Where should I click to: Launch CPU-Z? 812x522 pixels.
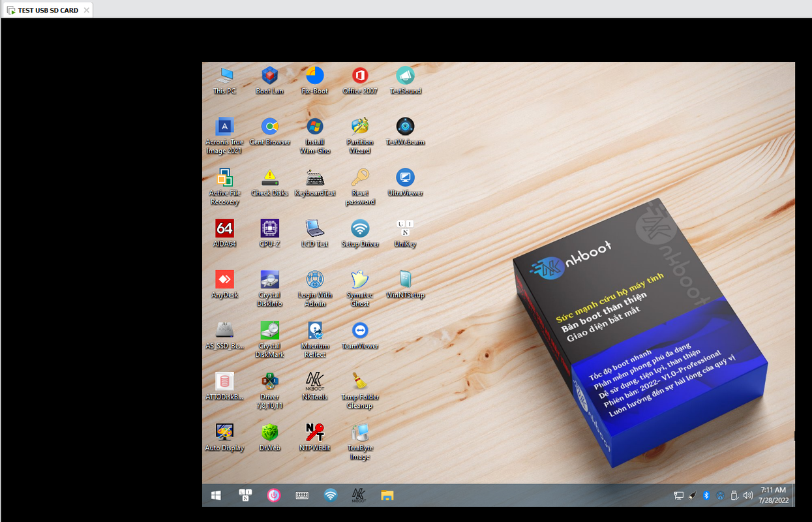[269, 234]
